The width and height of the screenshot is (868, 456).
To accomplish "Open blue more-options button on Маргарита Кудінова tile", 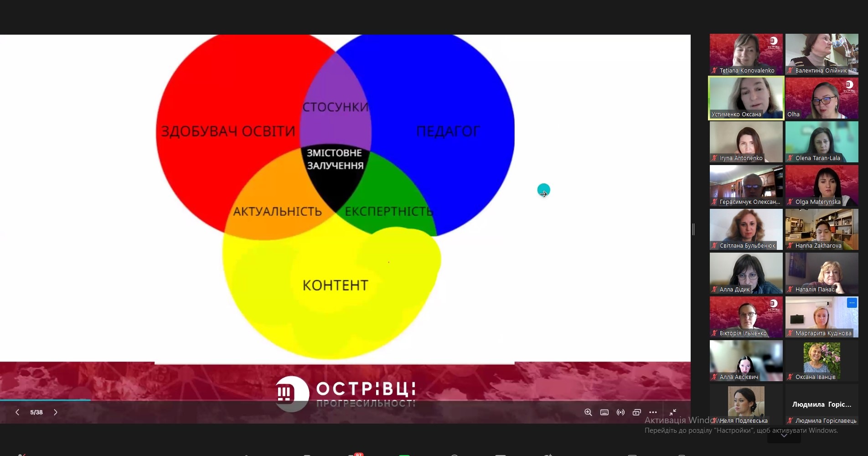I will point(852,303).
